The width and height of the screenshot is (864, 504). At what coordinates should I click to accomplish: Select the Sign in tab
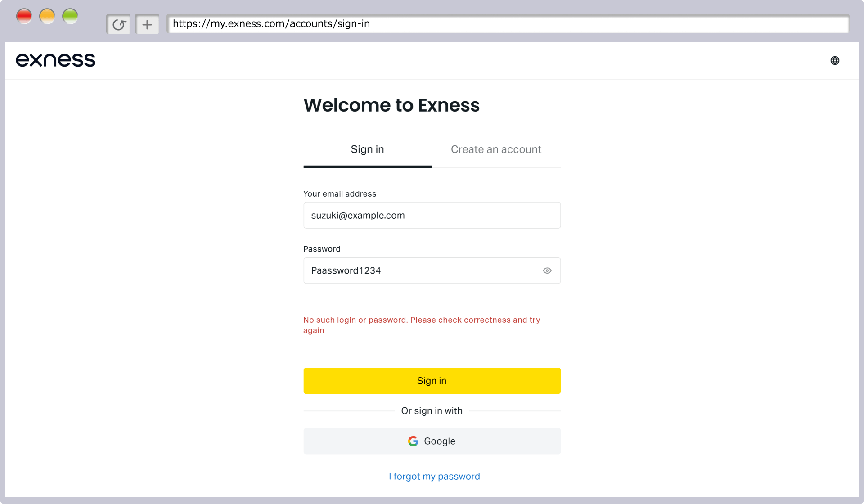pos(368,149)
